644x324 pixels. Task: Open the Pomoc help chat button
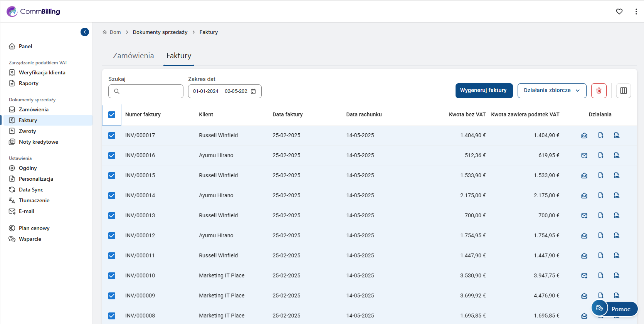coord(614,309)
